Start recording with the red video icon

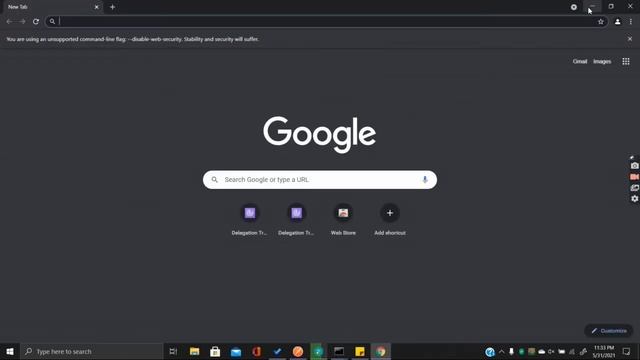634,177
